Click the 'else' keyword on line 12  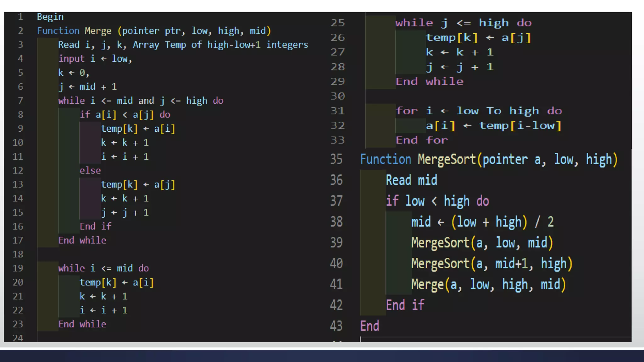point(90,171)
